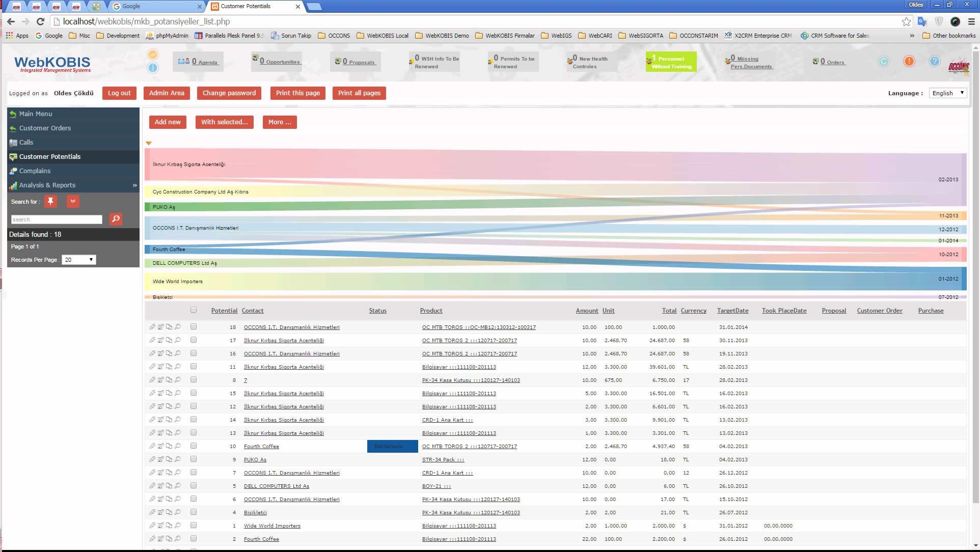The height and width of the screenshot is (552, 980).
Task: Open the Records Per Page dropdown
Action: coord(78,260)
